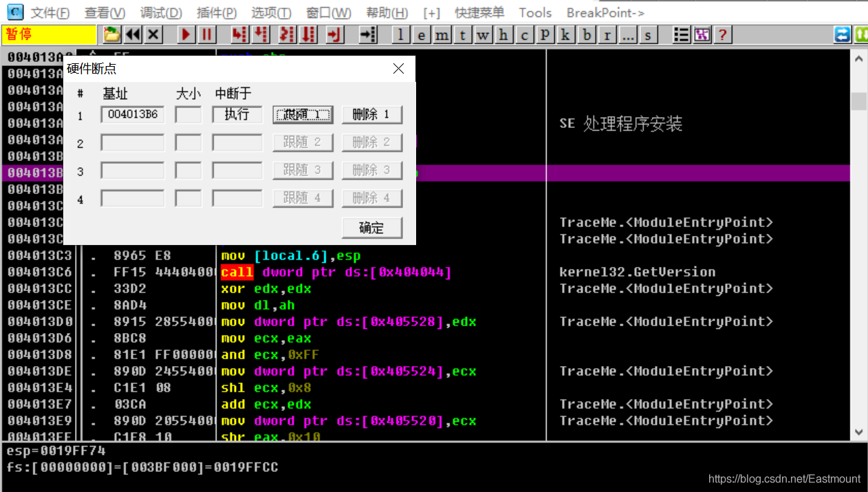Click kernel32.GetVersion comment
Screen dimensions: 868x492
pos(638,272)
